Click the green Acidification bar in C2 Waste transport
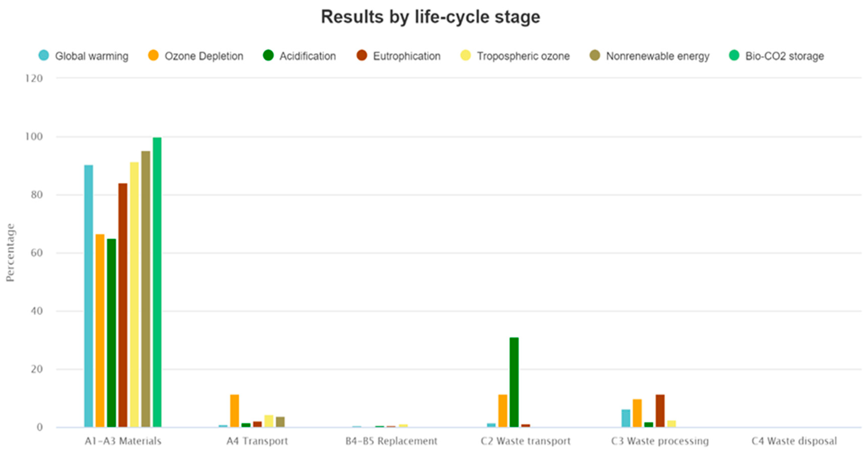 tap(514, 382)
